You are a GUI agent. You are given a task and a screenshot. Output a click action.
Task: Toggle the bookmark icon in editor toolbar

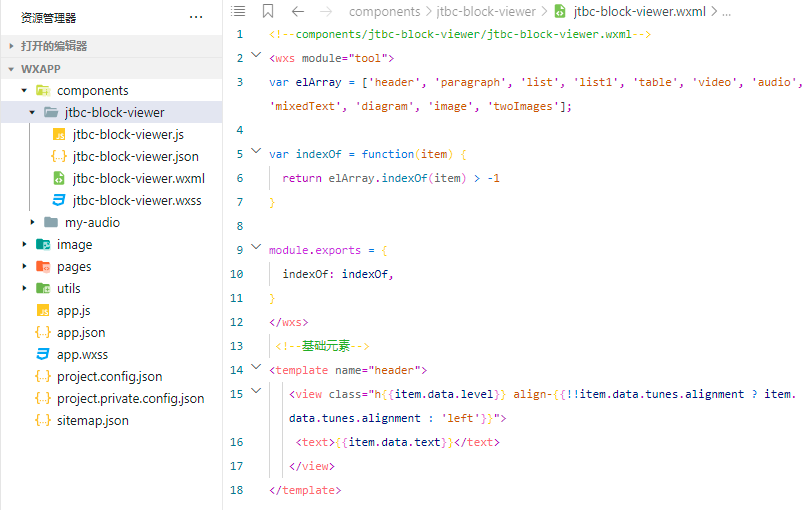(x=268, y=11)
